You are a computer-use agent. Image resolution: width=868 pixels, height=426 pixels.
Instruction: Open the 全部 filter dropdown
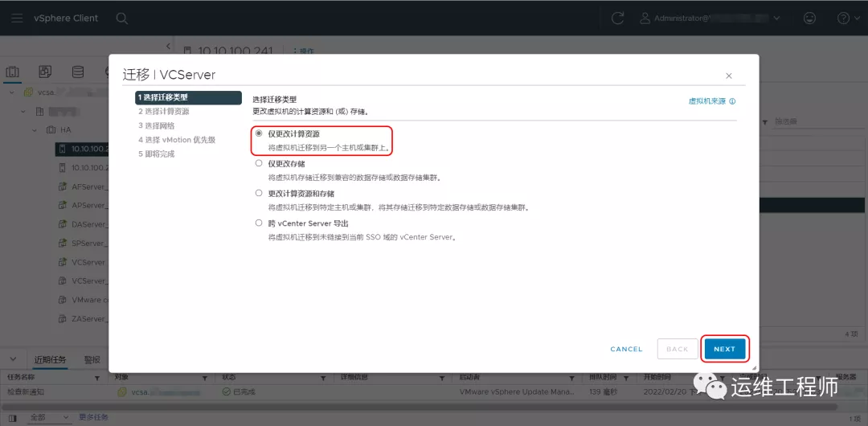[x=48, y=417]
